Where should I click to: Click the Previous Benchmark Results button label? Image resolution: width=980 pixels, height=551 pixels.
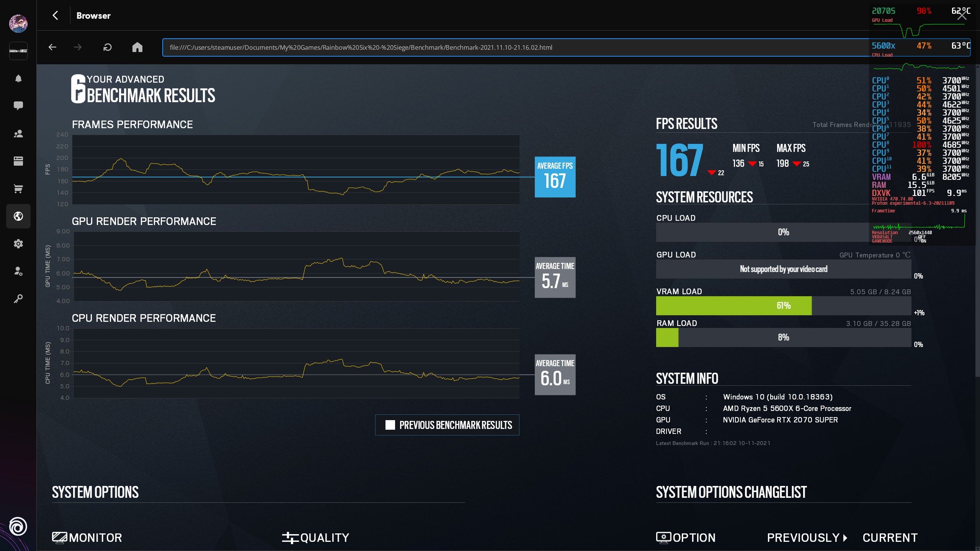click(456, 425)
